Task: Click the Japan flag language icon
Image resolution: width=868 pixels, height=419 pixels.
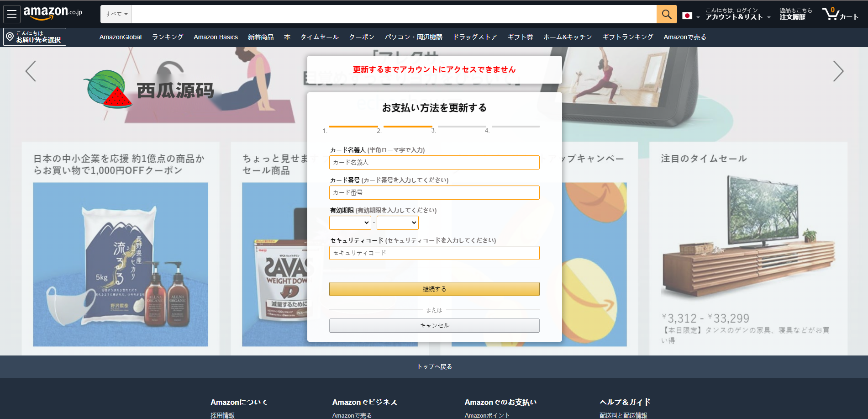Action: pos(687,16)
